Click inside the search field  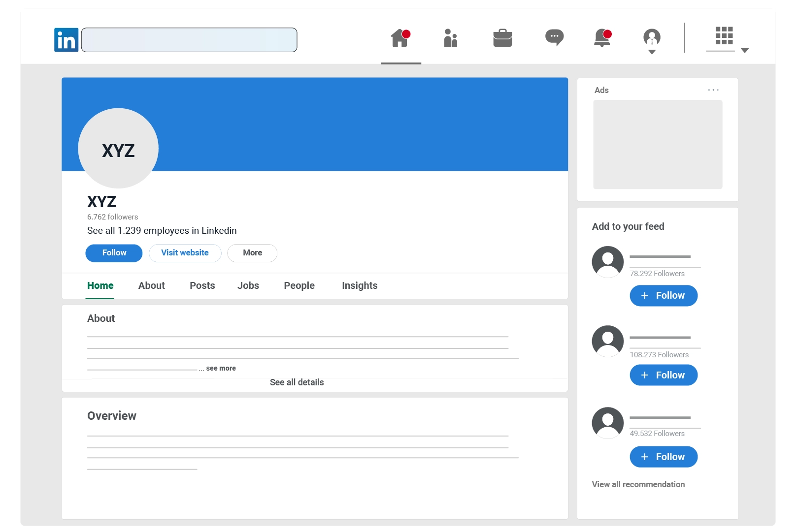click(x=189, y=40)
